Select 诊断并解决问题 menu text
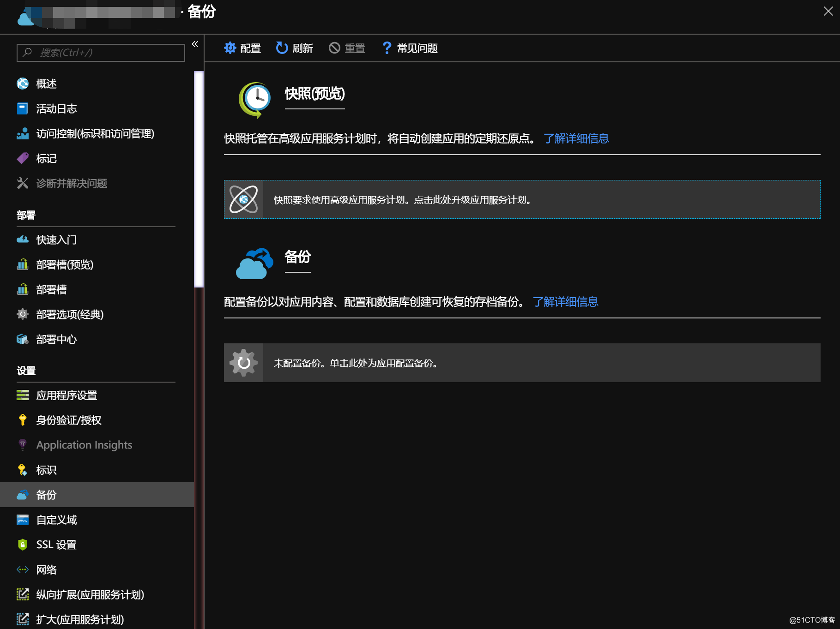The image size is (840, 629). coord(72,183)
